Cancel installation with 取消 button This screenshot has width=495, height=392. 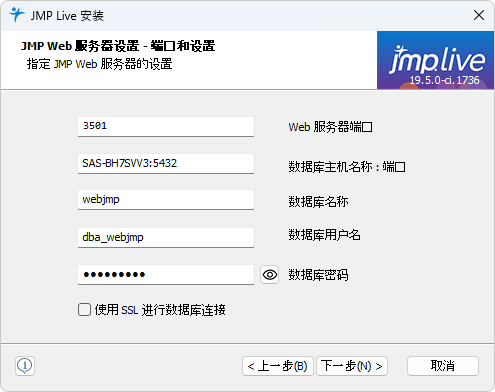(443, 366)
